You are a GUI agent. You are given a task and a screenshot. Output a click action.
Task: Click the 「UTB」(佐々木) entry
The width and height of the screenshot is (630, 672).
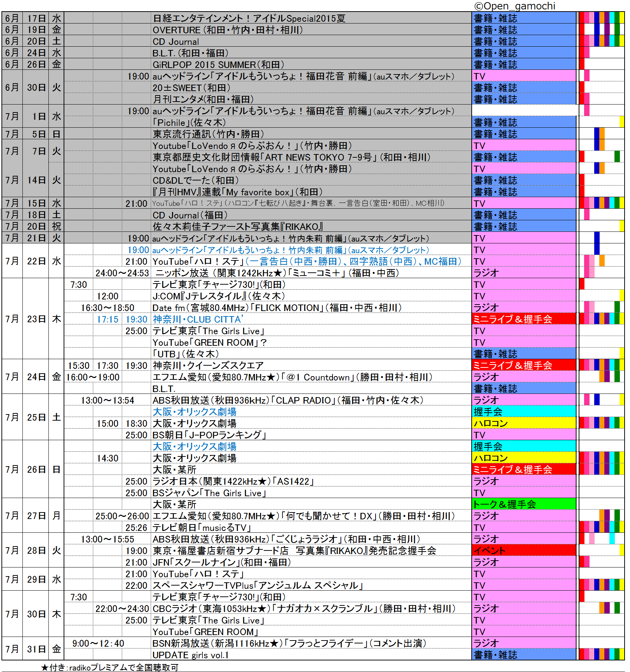tap(185, 354)
